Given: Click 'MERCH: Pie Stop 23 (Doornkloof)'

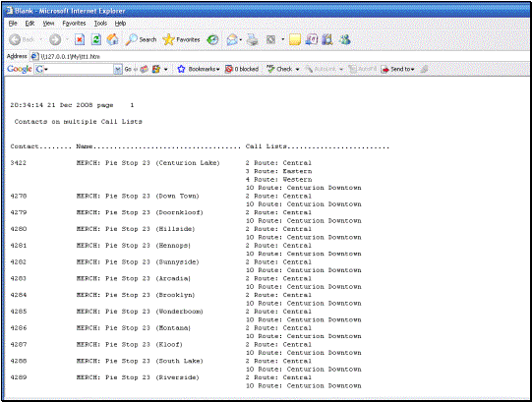Looking at the screenshot, I should (x=140, y=212).
